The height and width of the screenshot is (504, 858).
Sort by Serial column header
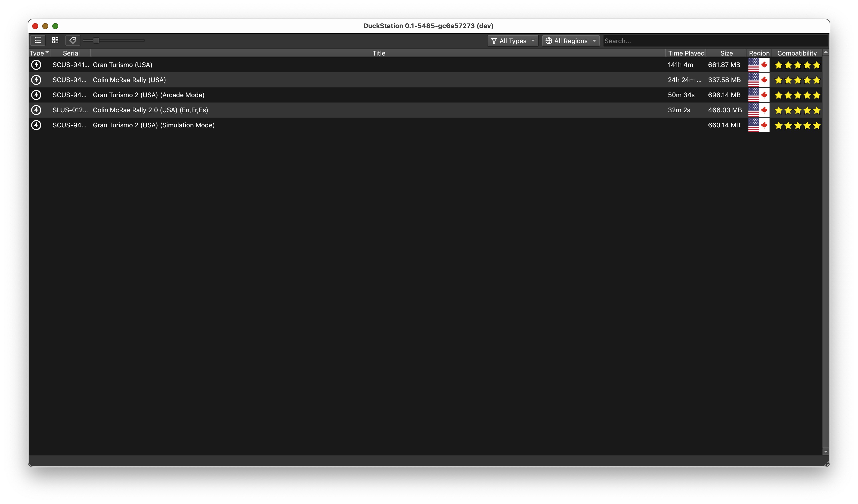71,53
